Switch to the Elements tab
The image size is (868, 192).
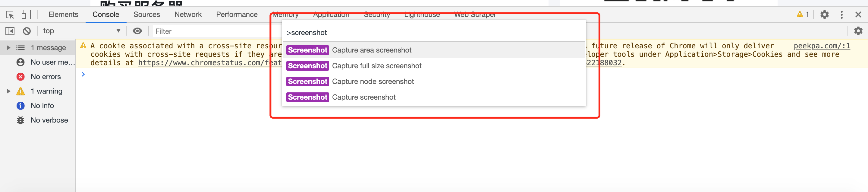(x=63, y=14)
